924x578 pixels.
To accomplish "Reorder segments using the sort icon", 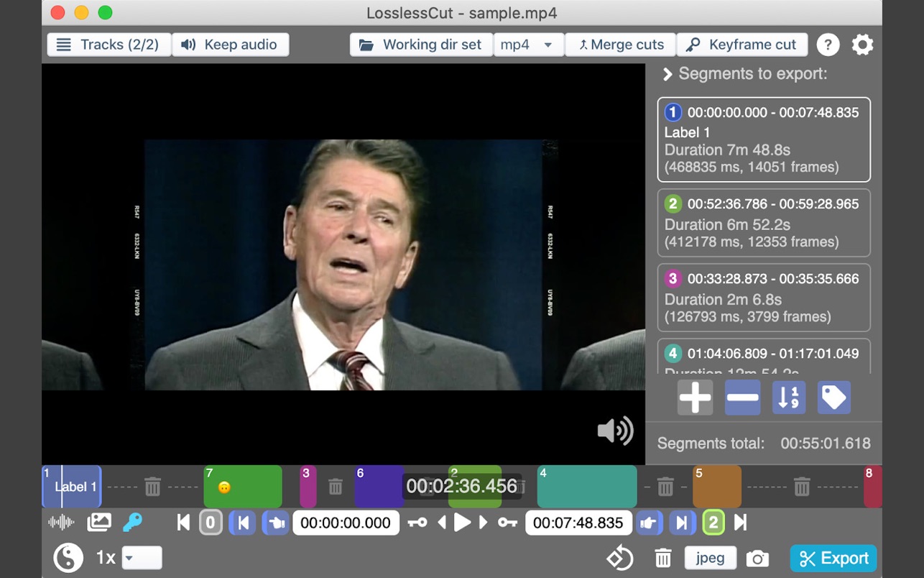I will (x=788, y=398).
